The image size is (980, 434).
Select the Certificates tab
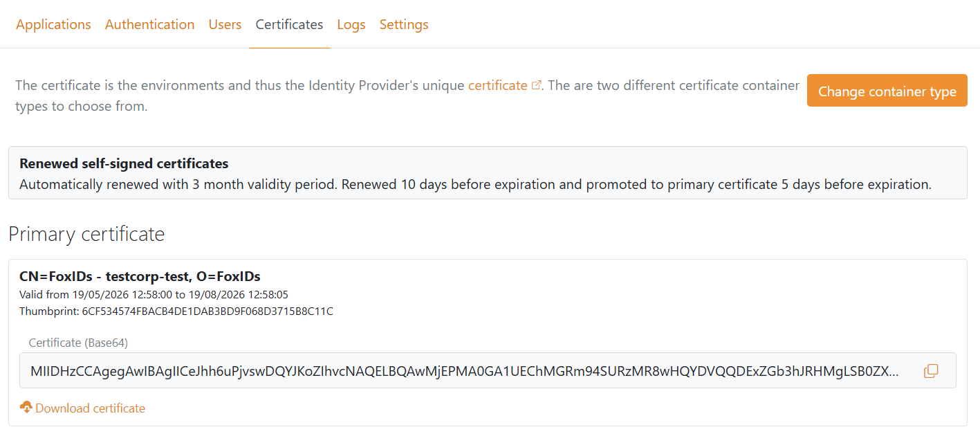click(289, 24)
